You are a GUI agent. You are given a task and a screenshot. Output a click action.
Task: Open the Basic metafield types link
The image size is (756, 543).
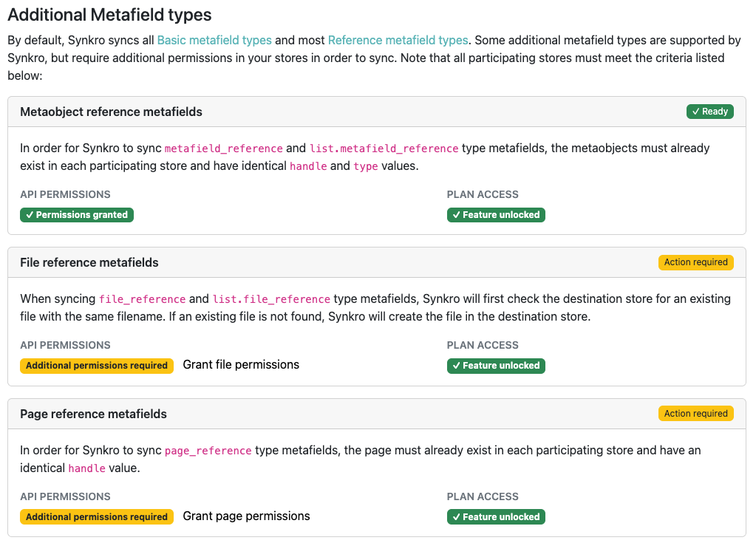tap(214, 40)
